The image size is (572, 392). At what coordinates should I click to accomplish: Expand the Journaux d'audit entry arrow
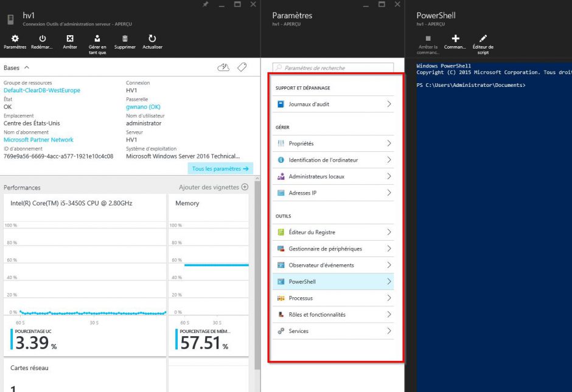(x=389, y=104)
